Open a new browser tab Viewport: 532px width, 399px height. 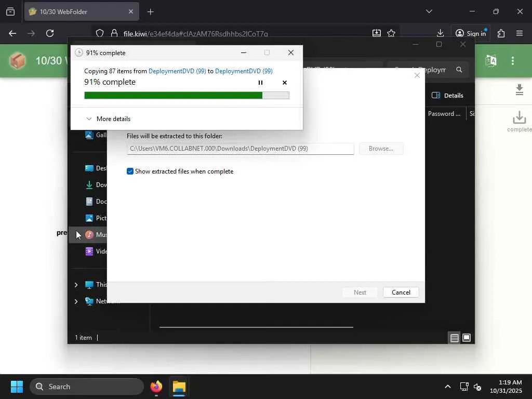click(151, 12)
